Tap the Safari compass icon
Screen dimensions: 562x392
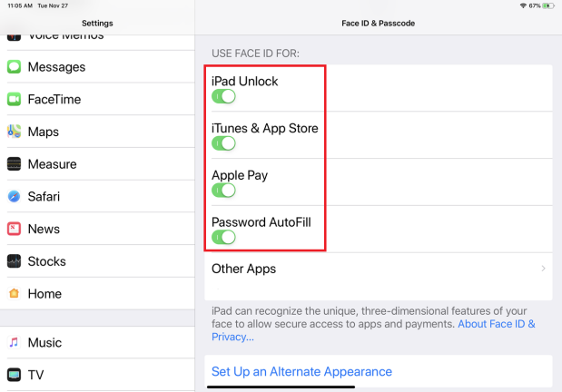(x=14, y=196)
